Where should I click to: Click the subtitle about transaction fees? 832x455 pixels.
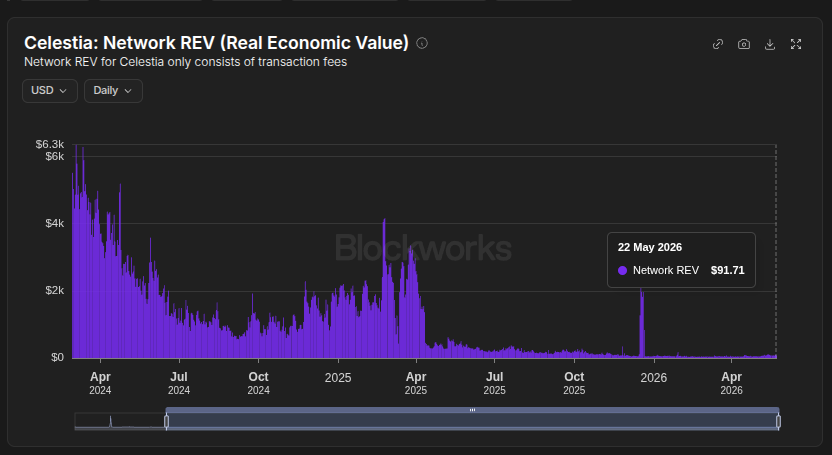tap(186, 62)
